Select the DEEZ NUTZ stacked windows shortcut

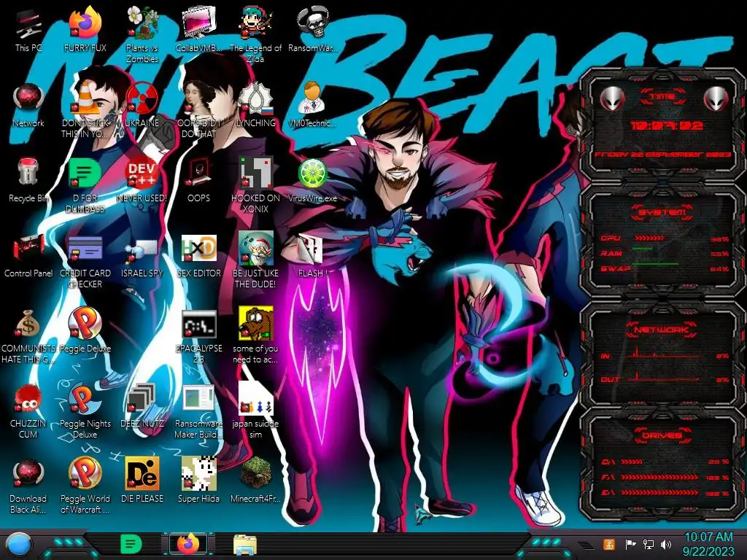[x=142, y=405]
